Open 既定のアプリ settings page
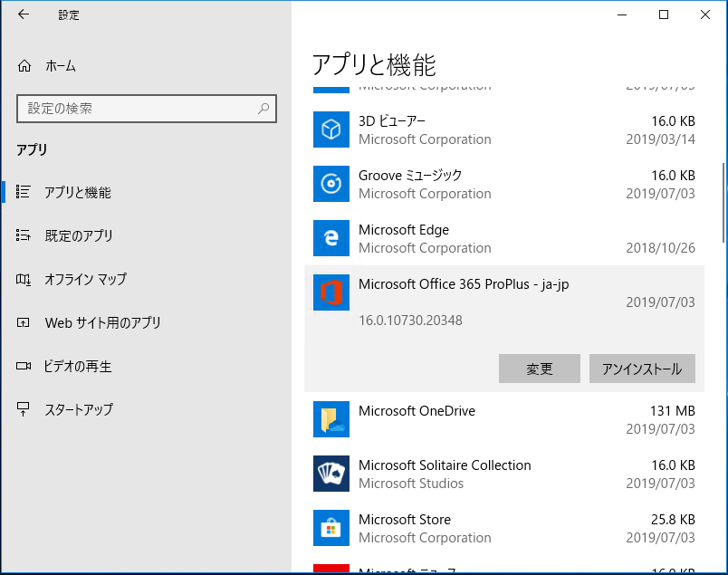728x575 pixels. (x=79, y=236)
